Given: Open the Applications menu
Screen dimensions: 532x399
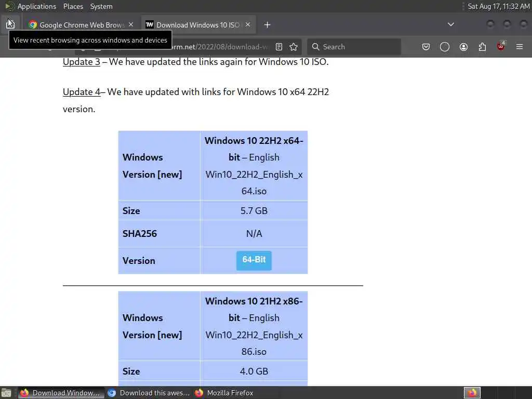Looking at the screenshot, I should pyautogui.click(x=37, y=6).
